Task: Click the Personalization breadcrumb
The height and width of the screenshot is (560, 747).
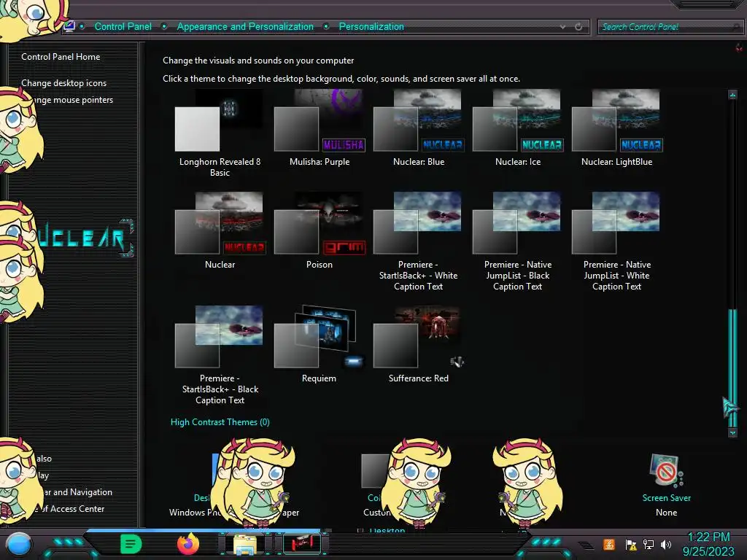Action: pos(371,27)
